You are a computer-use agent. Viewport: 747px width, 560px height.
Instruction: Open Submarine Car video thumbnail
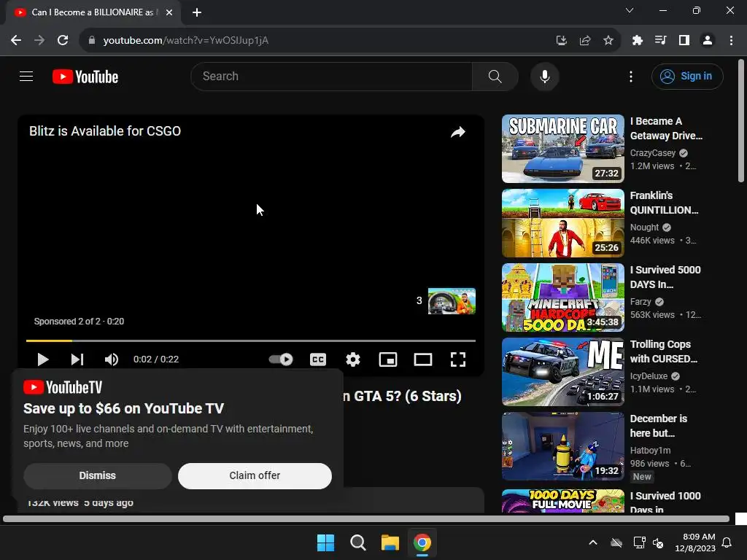563,149
